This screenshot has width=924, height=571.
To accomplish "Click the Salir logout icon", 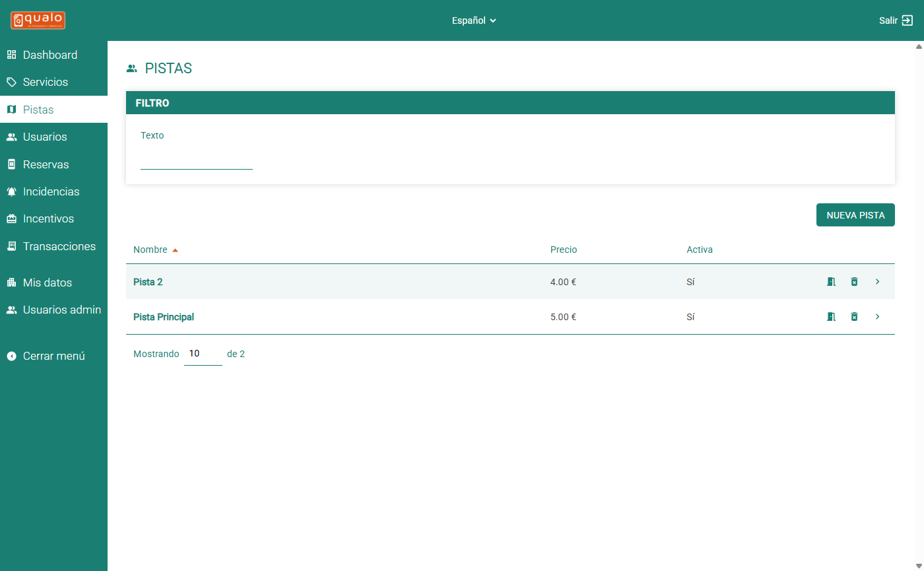I will coord(907,20).
